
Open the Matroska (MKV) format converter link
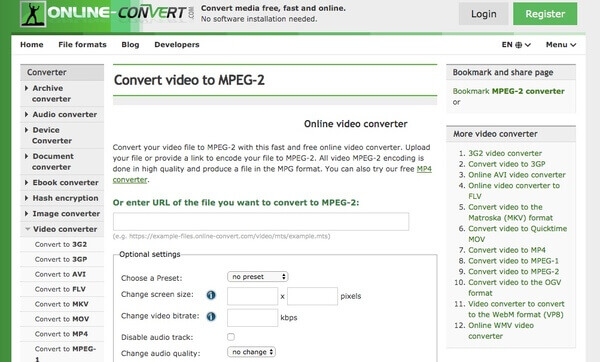(510, 212)
